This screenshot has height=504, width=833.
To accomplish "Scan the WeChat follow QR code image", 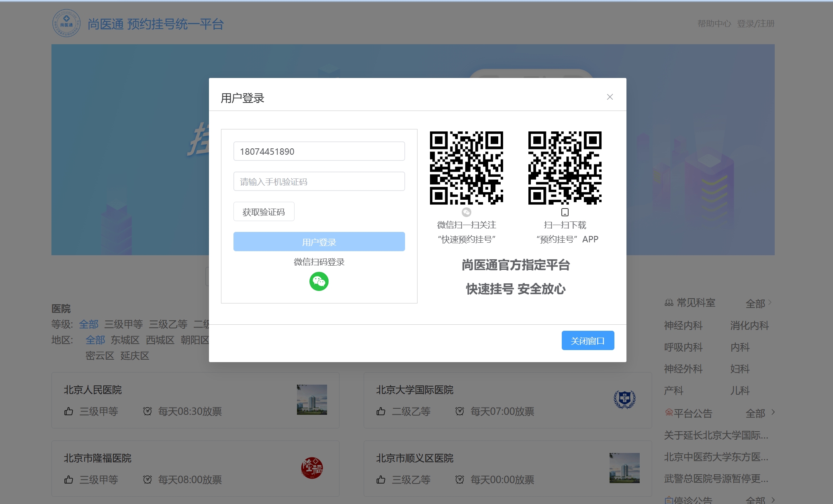I will coord(466,168).
